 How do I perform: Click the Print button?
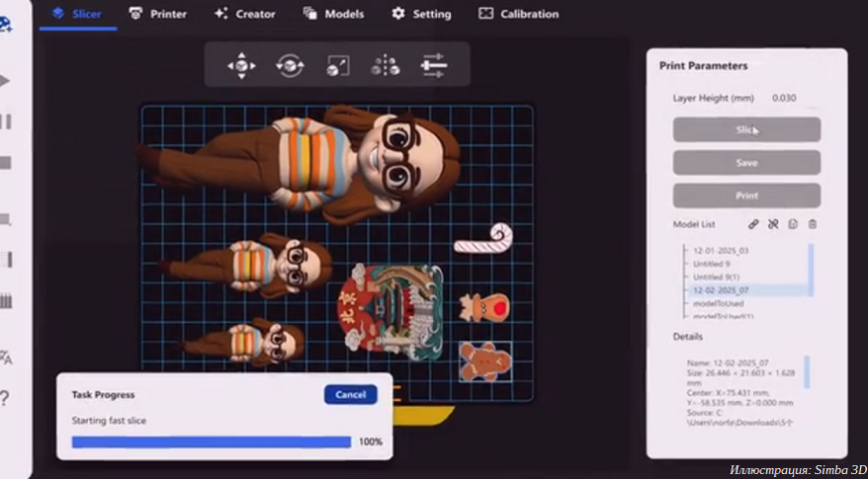[x=746, y=196]
